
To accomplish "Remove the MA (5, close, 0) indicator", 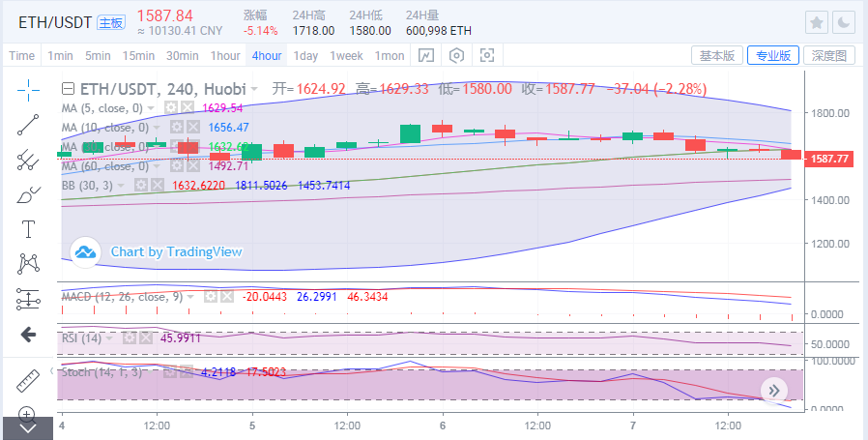I will click(188, 108).
